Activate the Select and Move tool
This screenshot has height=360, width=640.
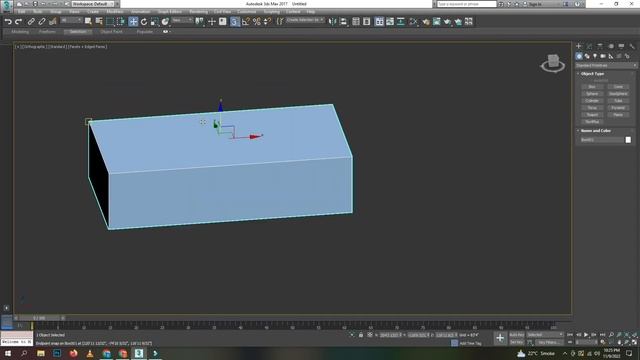click(x=133, y=22)
